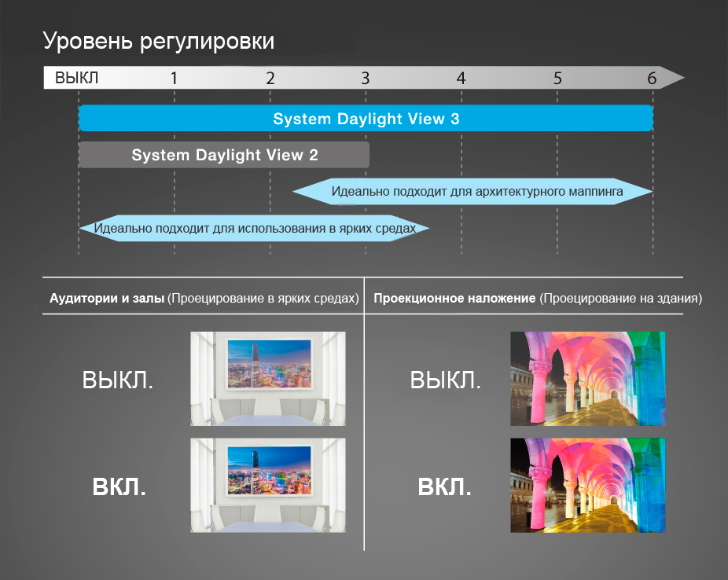Screen dimensions: 728x580
Task: Click the 'Аудитории и залы' section title
Action: [x=107, y=298]
